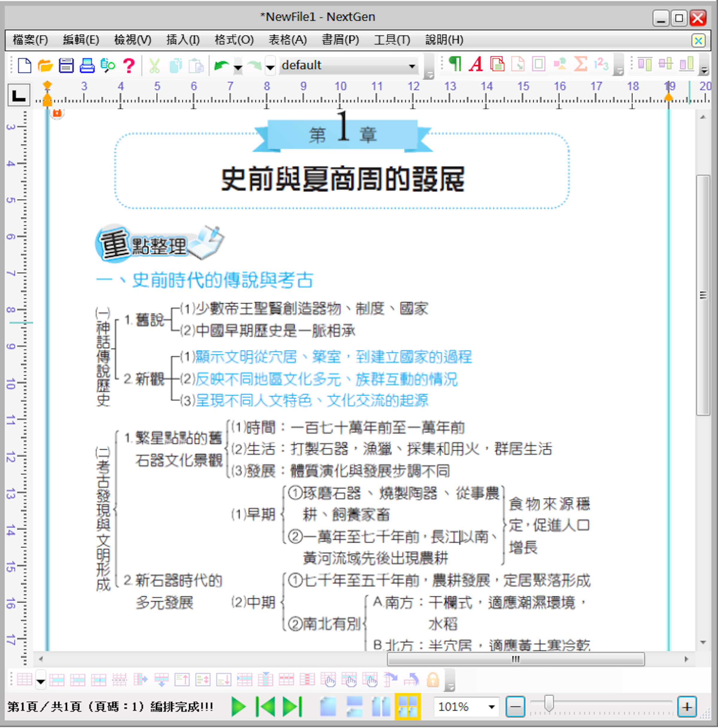
Task: Close the document with the blue X
Action: point(699,40)
